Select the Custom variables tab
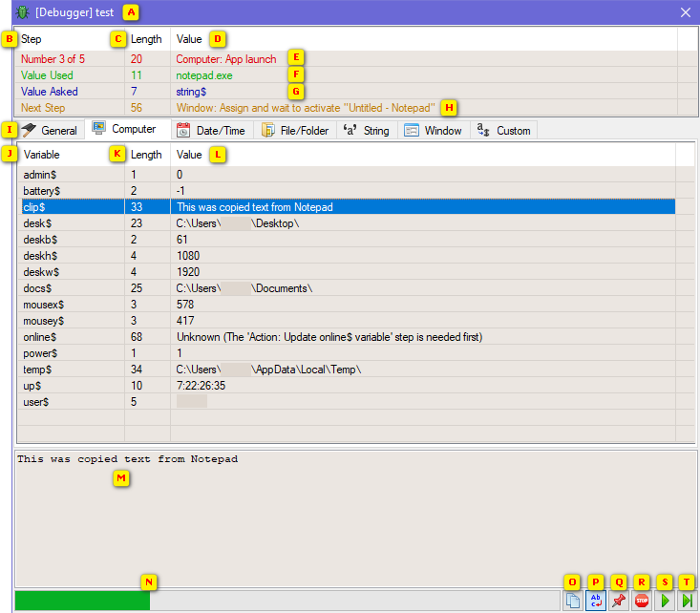This screenshot has width=700, height=613. 503,130
